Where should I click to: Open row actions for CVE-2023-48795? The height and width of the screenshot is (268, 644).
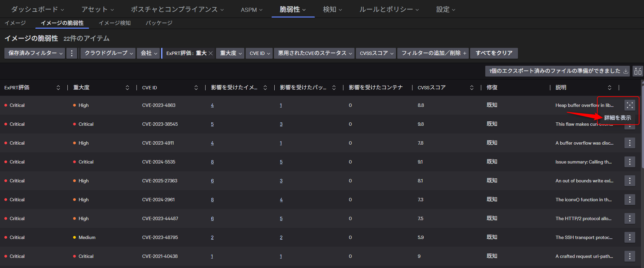[x=630, y=237]
